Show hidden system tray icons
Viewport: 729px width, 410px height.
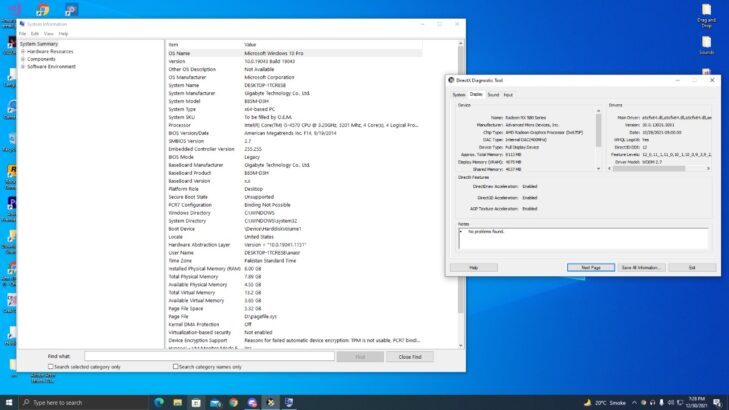(x=634, y=403)
